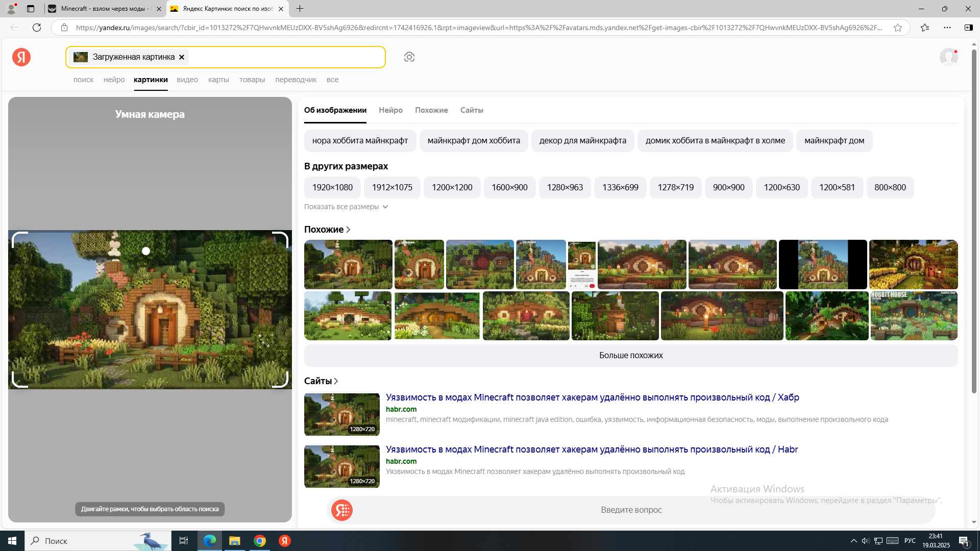Open File Explorer from taskbar
The height and width of the screenshot is (551, 980).
pyautogui.click(x=235, y=541)
